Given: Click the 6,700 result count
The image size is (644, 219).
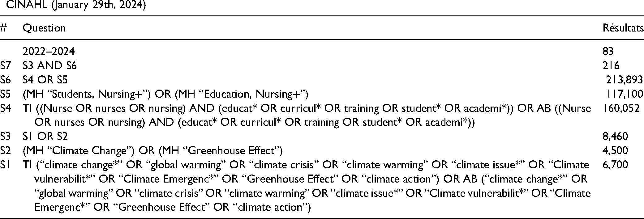Looking at the screenshot, I should coord(615,165).
